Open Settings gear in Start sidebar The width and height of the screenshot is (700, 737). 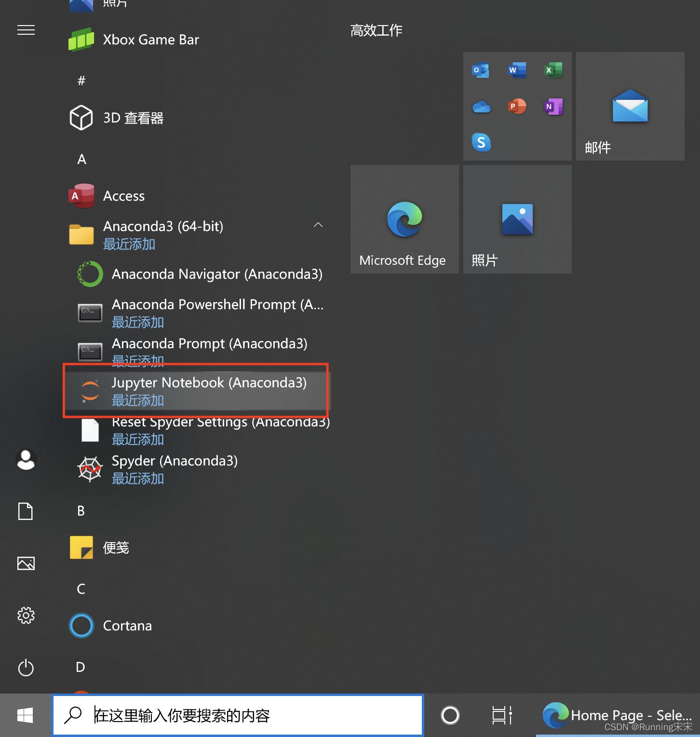coord(26,615)
